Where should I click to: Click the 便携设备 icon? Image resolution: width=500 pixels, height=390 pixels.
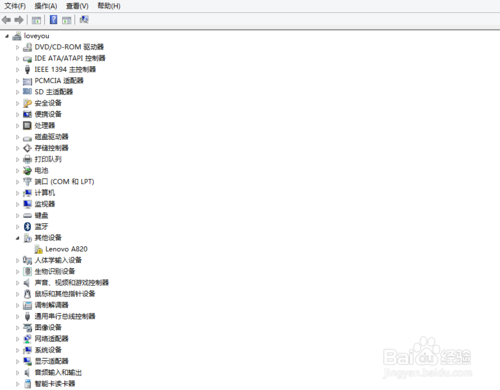tap(27, 114)
